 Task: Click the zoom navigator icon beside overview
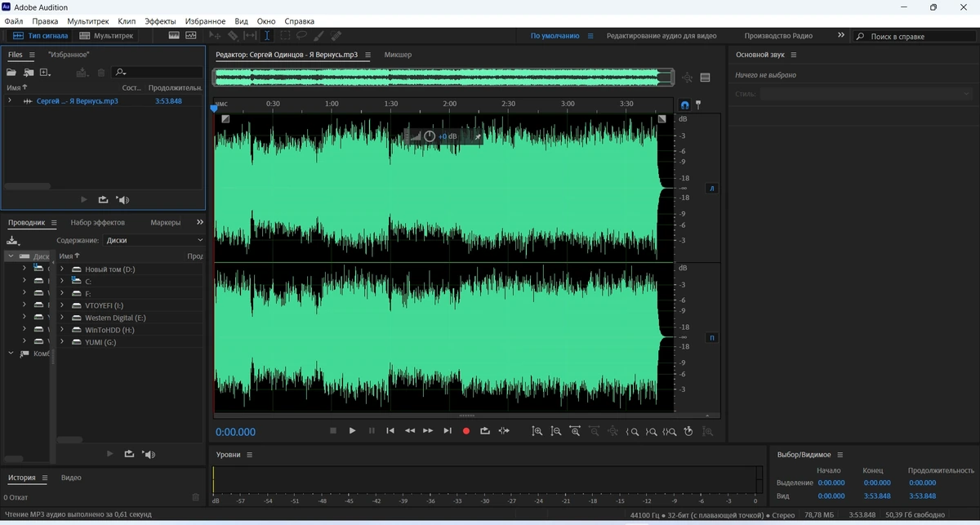coord(687,78)
